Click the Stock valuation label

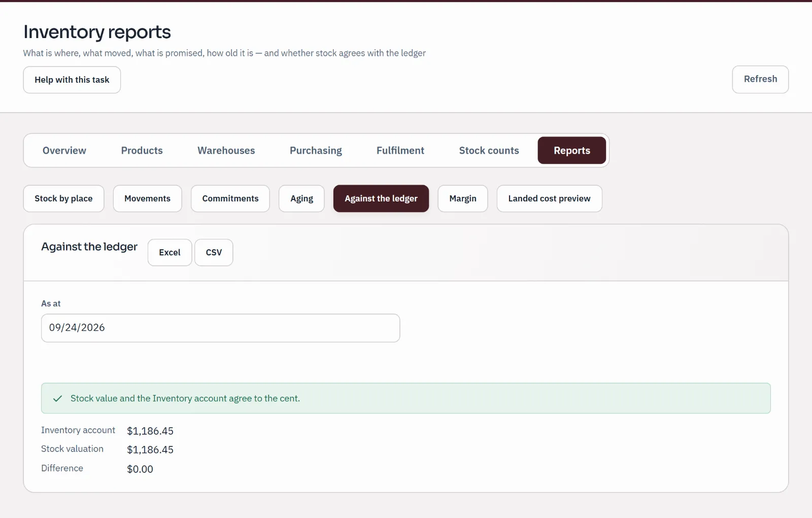72,449
